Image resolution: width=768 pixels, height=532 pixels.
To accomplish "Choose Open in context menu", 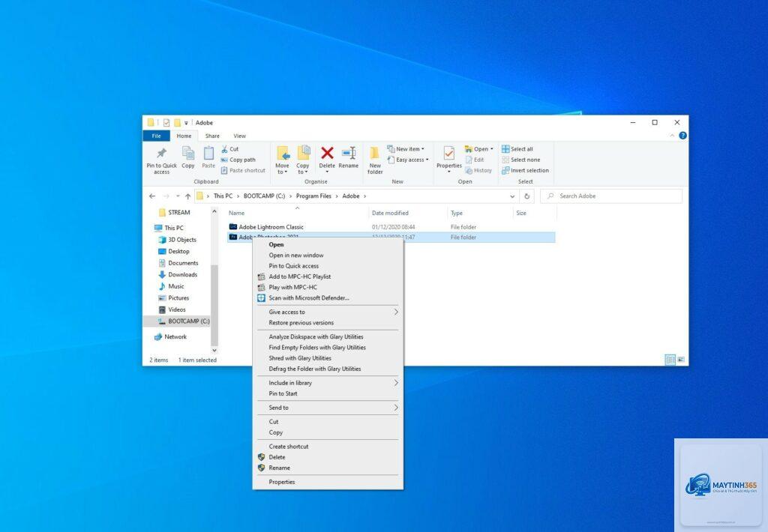I will pyautogui.click(x=276, y=244).
